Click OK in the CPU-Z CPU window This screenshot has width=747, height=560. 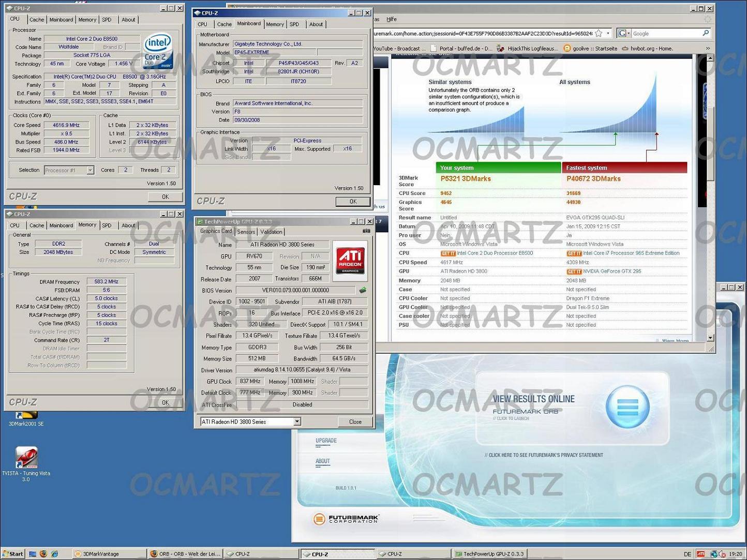[x=166, y=196]
